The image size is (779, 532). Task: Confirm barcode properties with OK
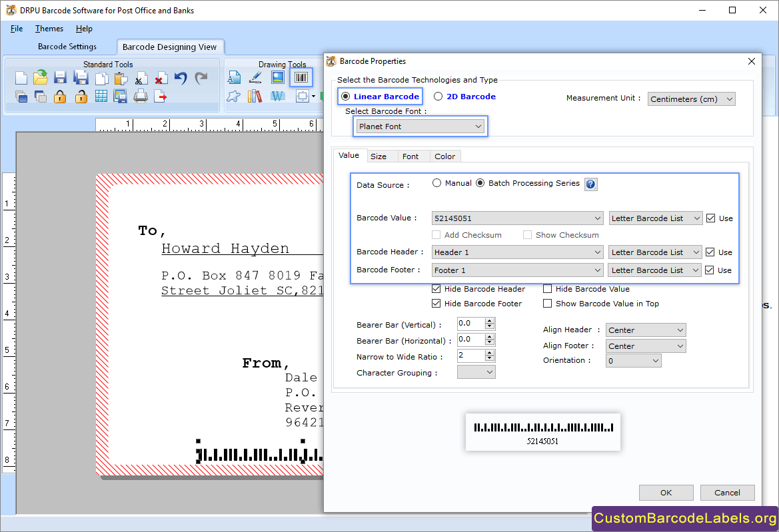[x=666, y=493]
